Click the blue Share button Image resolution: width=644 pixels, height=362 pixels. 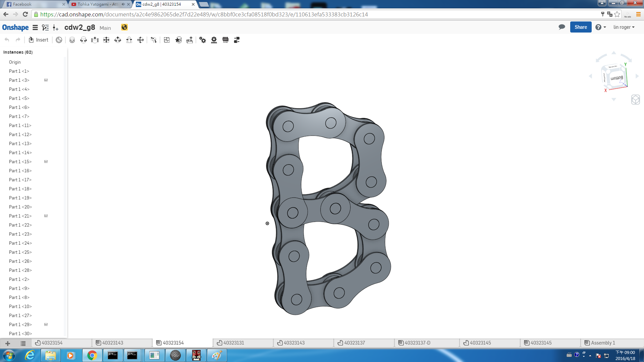pyautogui.click(x=581, y=27)
